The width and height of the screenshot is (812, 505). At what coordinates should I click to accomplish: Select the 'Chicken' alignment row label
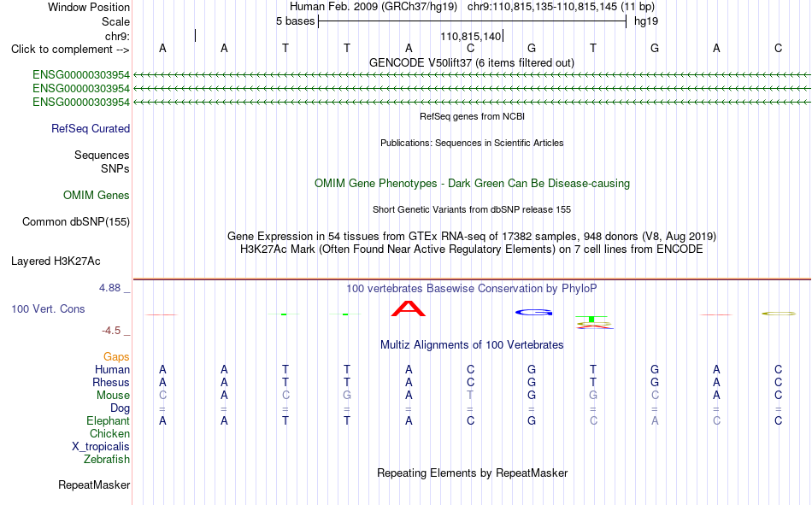[x=109, y=433]
